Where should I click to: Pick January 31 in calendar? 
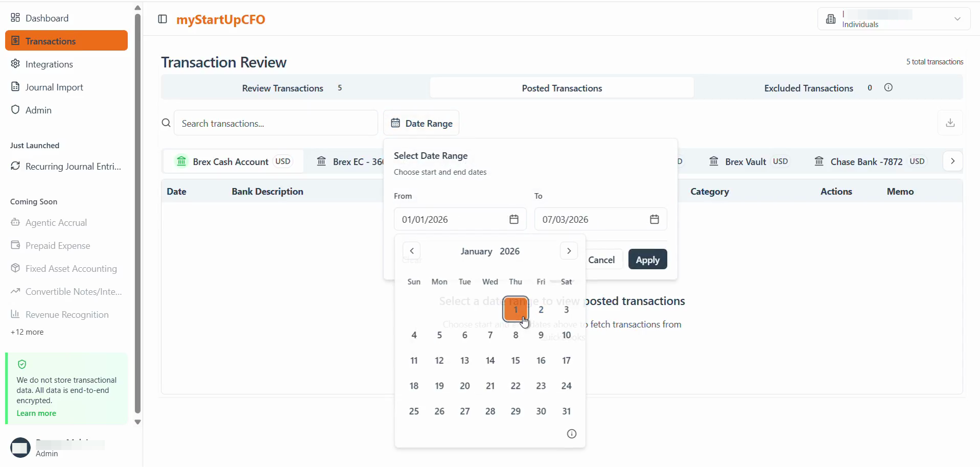tap(566, 411)
